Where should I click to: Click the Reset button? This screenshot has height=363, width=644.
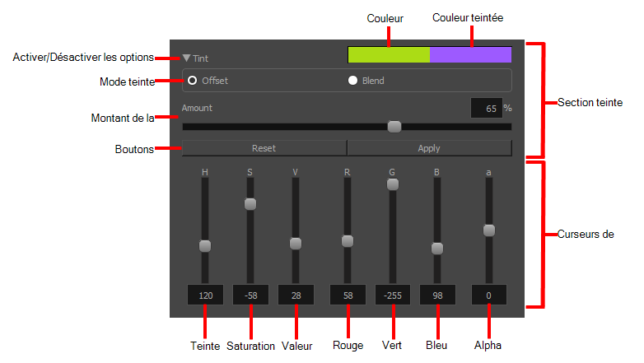click(264, 148)
